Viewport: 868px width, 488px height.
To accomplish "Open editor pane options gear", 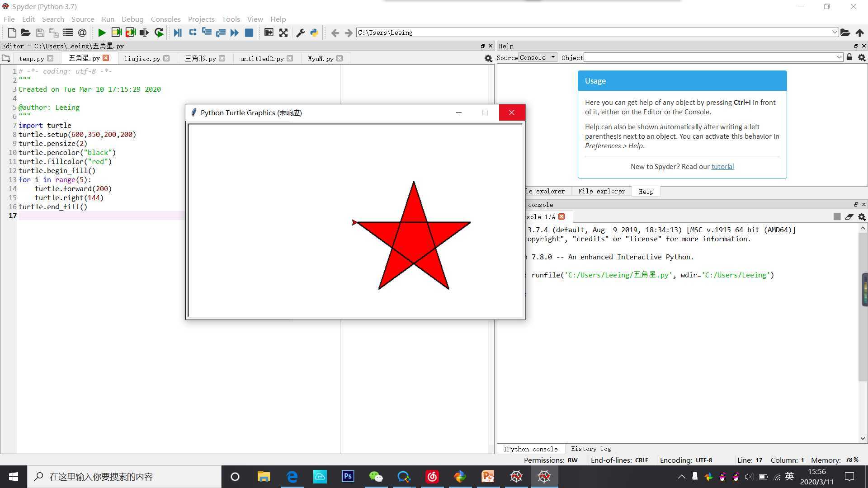I will (488, 58).
